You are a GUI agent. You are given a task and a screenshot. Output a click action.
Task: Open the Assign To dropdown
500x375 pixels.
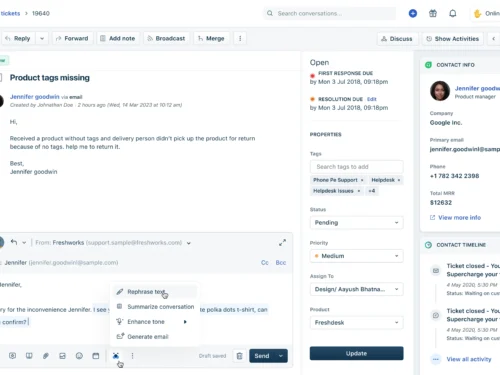click(356, 289)
